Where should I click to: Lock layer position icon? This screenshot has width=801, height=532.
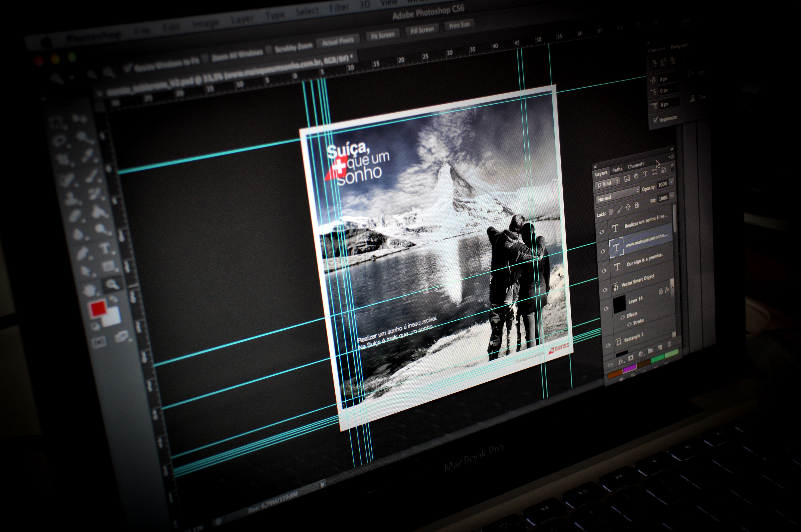[x=628, y=207]
